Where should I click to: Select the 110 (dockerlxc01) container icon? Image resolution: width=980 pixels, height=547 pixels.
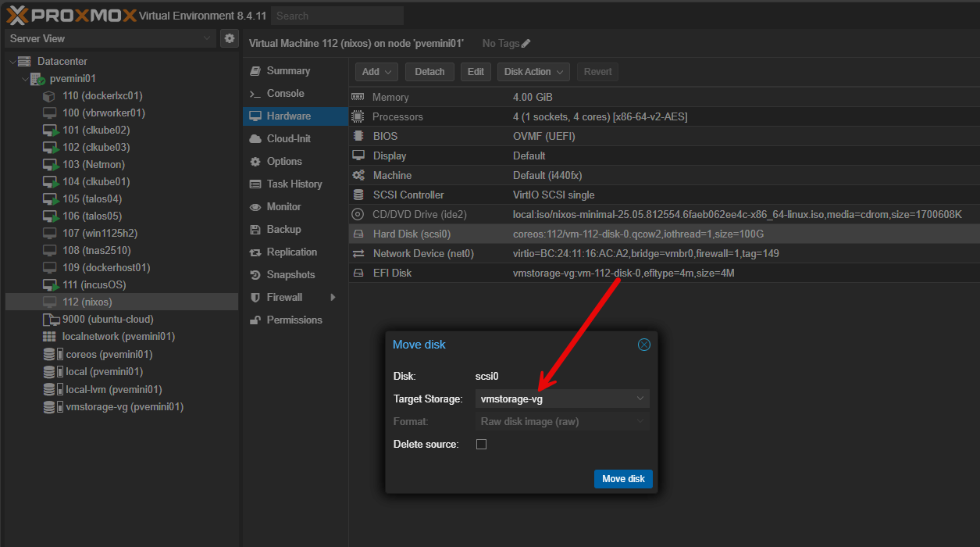tap(49, 96)
